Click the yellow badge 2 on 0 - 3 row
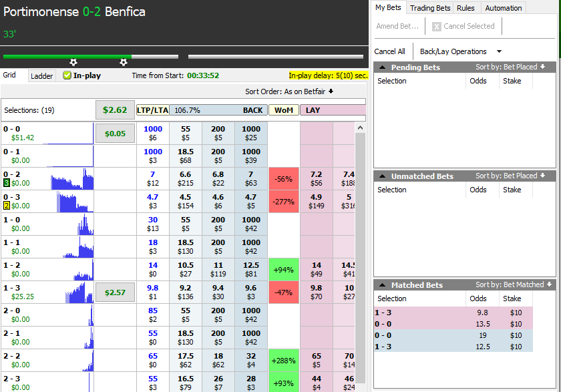The image size is (561, 392). coord(7,206)
